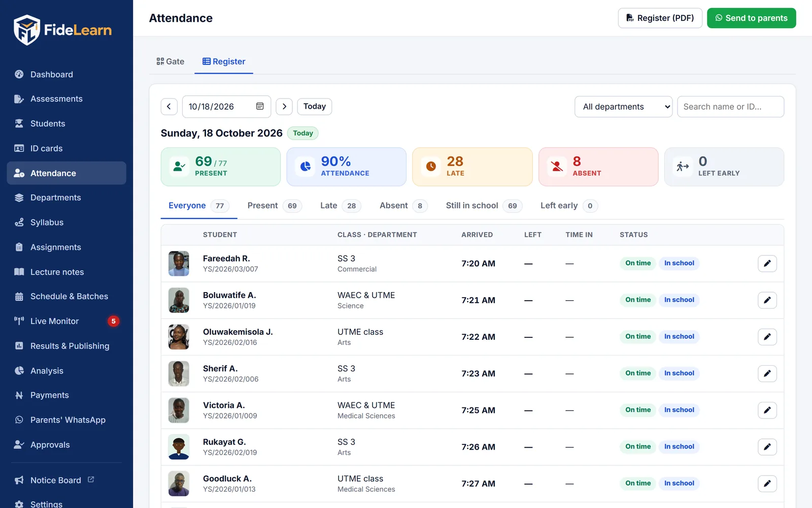The height and width of the screenshot is (508, 812).
Task: Edit Goodluck A.'s attendance record
Action: [767, 484]
